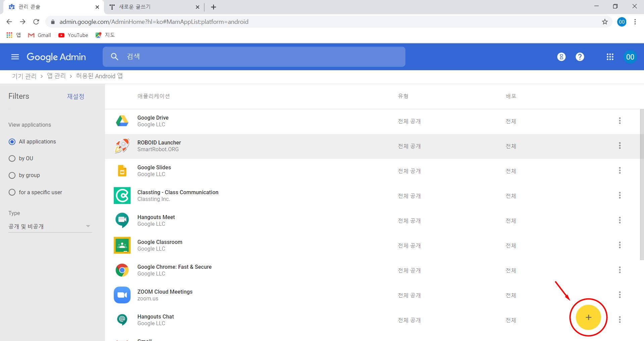This screenshot has width=644, height=341.
Task: Click the Google Classroom app name
Action: coord(160,242)
